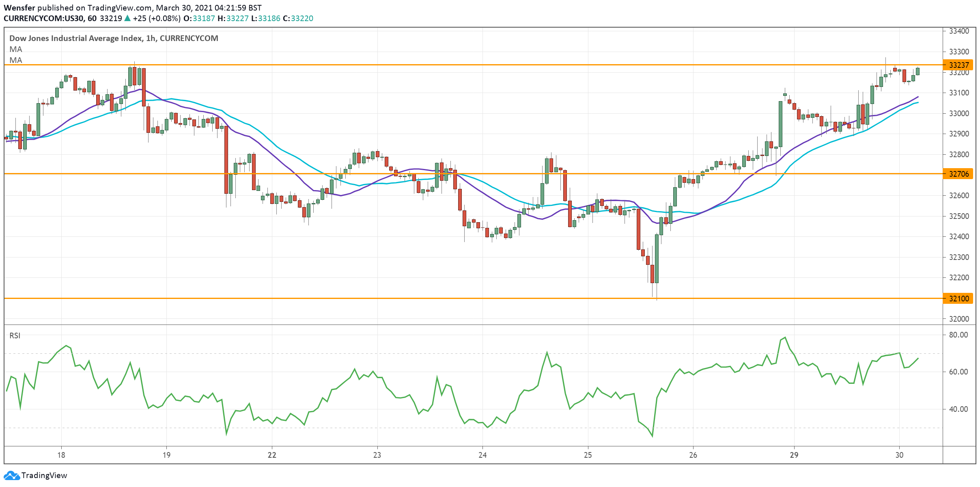The height and width of the screenshot is (487, 980).
Task: Click the first MA indicator label
Action: 16,49
